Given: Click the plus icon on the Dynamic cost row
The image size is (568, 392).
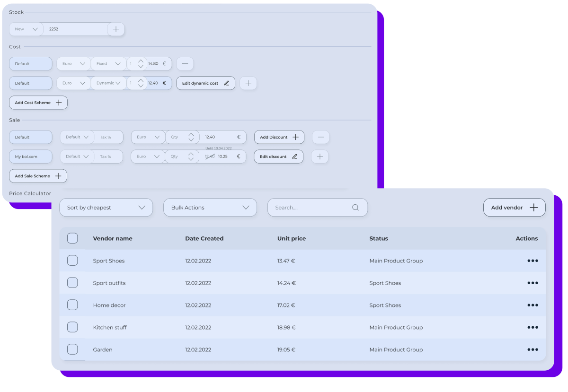Looking at the screenshot, I should click(248, 83).
